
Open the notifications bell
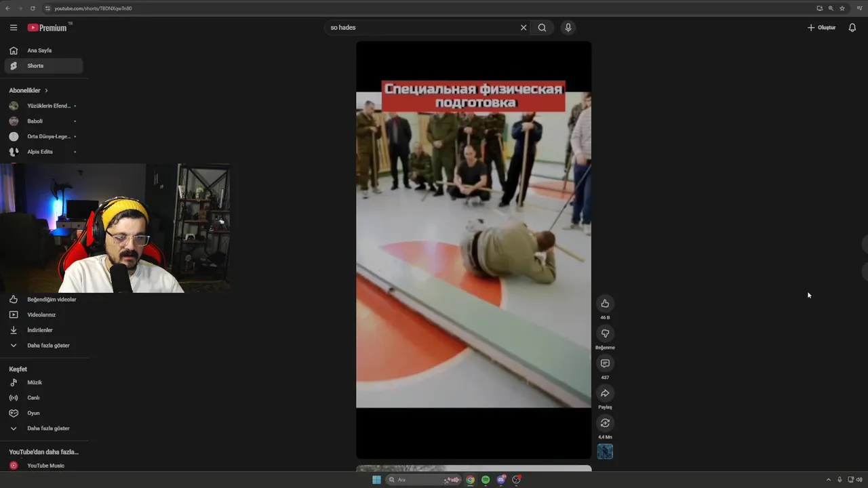tap(852, 28)
